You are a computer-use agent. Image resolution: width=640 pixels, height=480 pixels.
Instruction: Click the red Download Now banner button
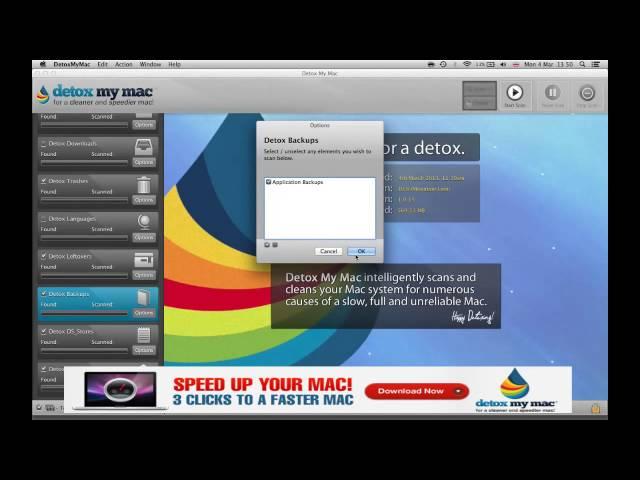coord(417,391)
